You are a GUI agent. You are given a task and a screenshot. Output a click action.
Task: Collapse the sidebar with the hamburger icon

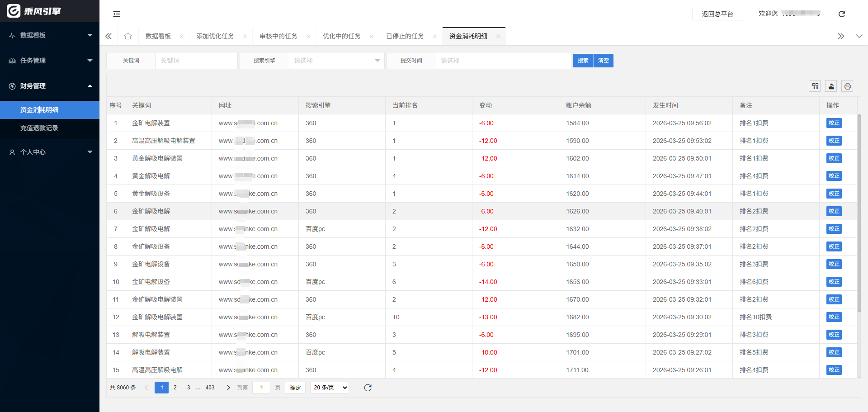point(117,14)
